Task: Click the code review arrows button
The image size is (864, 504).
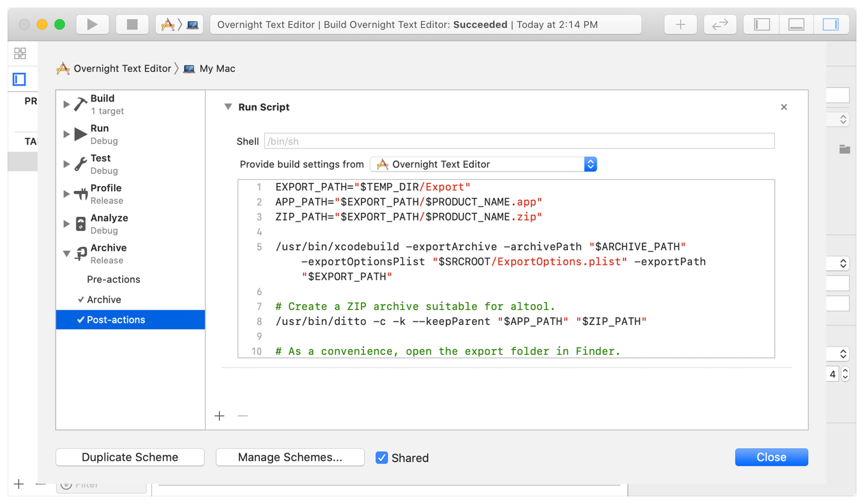Action: point(720,25)
